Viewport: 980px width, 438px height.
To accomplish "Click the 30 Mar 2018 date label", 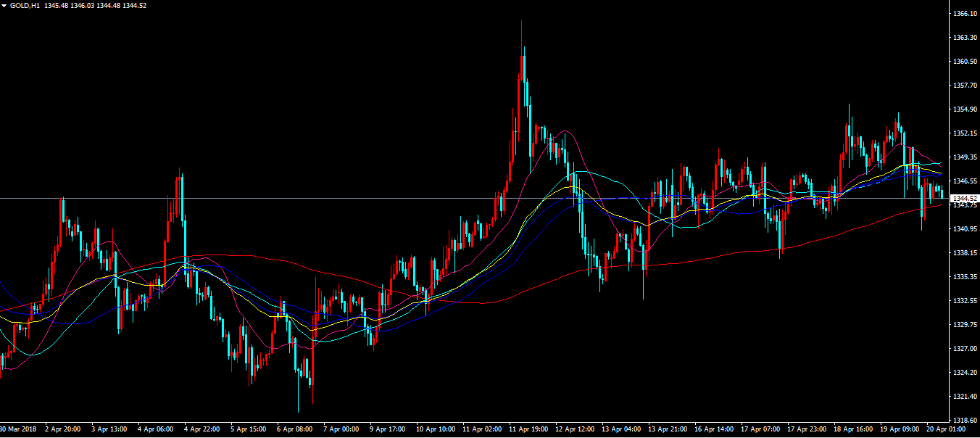I will click(17, 429).
